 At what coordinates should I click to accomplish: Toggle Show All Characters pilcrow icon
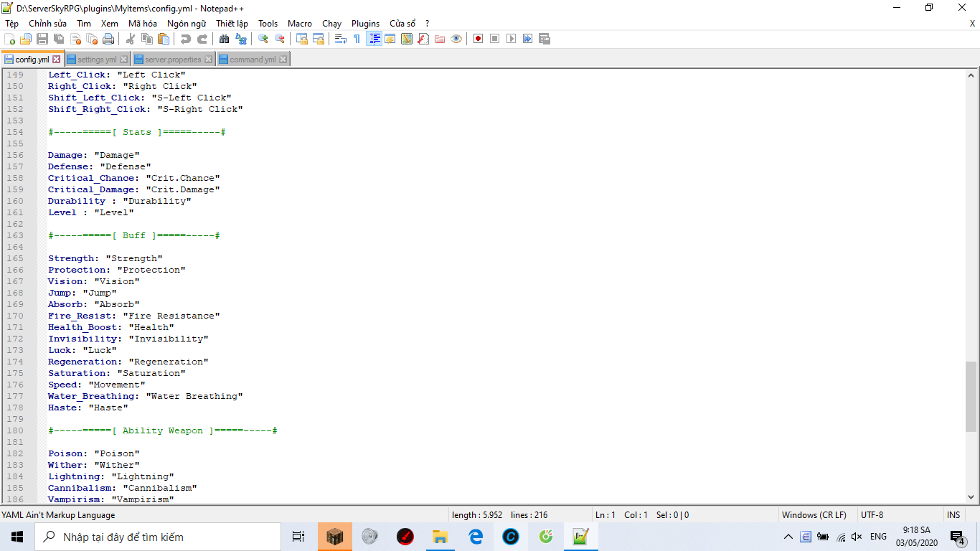coord(357,39)
